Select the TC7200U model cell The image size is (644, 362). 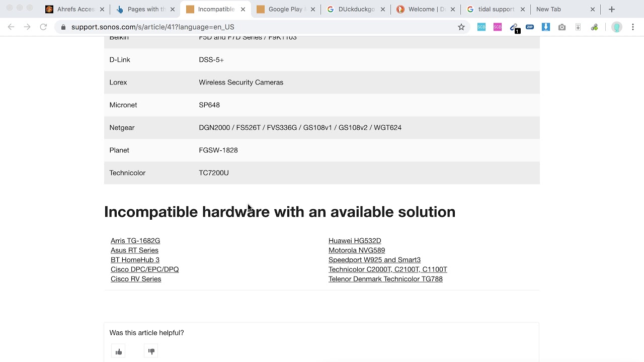[214, 173]
